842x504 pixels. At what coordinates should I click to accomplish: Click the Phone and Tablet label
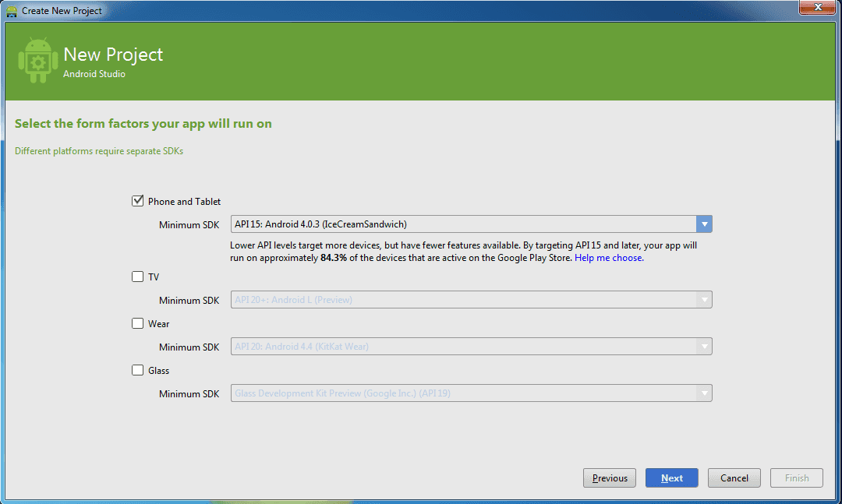184,201
